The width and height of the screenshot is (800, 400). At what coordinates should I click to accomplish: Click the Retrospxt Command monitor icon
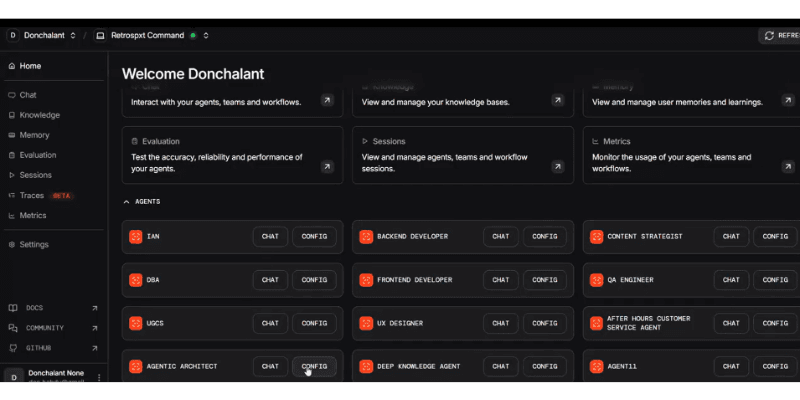[101, 35]
